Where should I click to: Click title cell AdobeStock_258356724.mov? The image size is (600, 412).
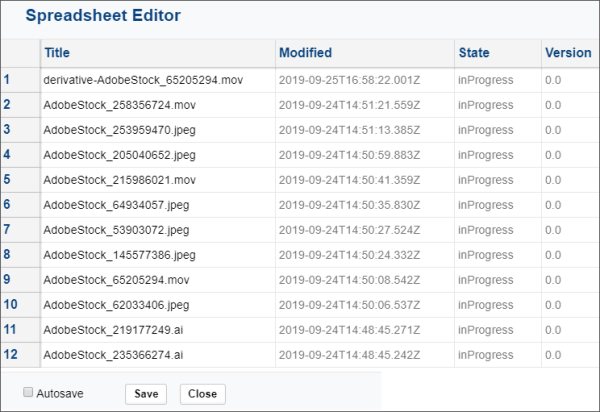158,105
